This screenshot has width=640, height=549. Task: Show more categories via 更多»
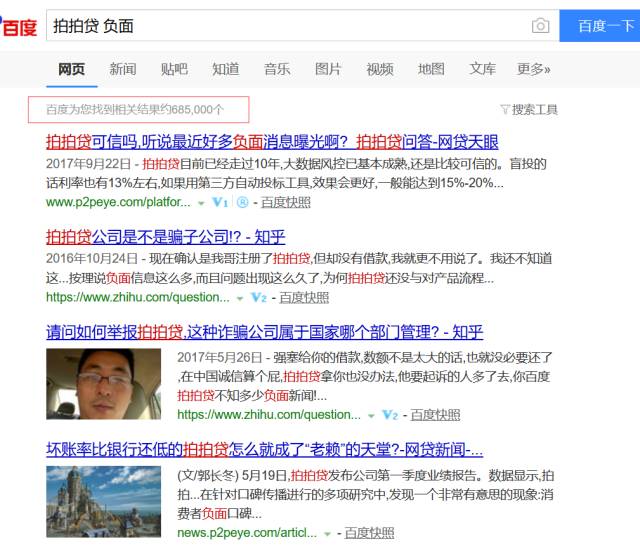pyautogui.click(x=533, y=69)
